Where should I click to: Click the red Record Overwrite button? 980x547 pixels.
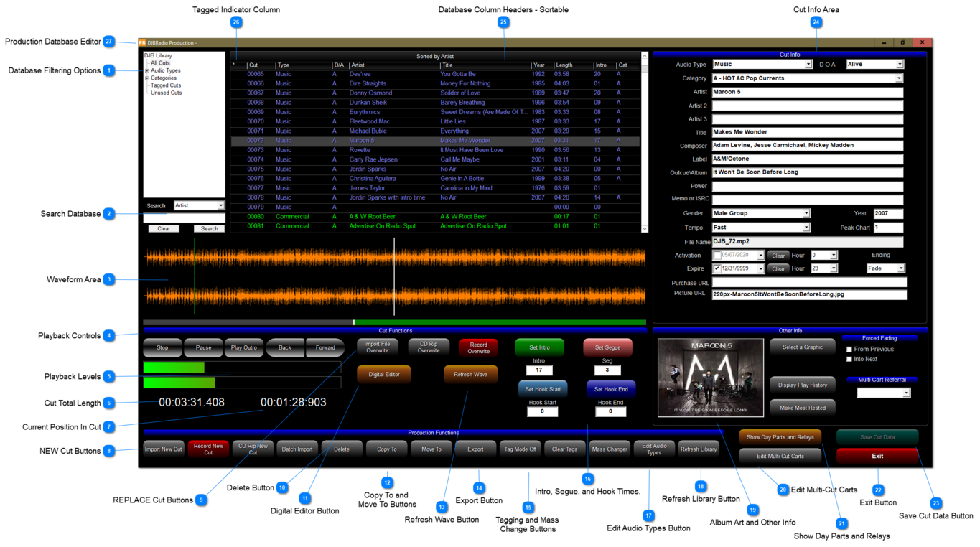click(x=479, y=347)
